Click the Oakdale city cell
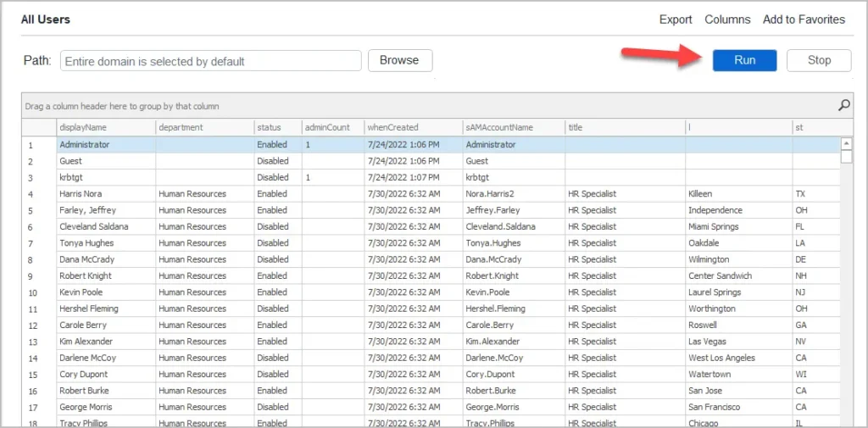 click(x=739, y=243)
